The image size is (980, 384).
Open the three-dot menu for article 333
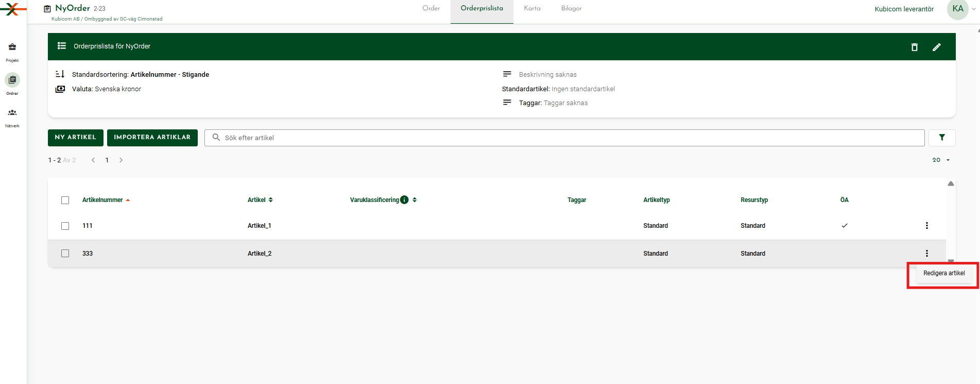(927, 254)
